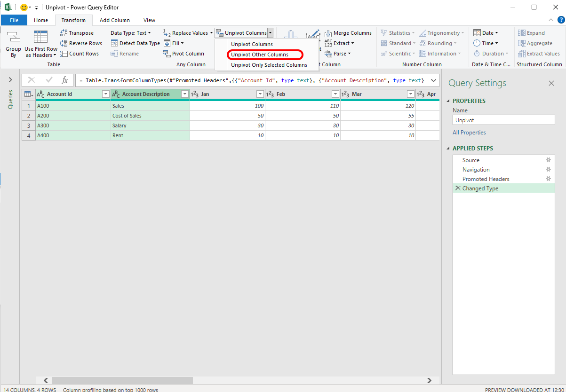Click the Aggregate tool

pos(535,43)
